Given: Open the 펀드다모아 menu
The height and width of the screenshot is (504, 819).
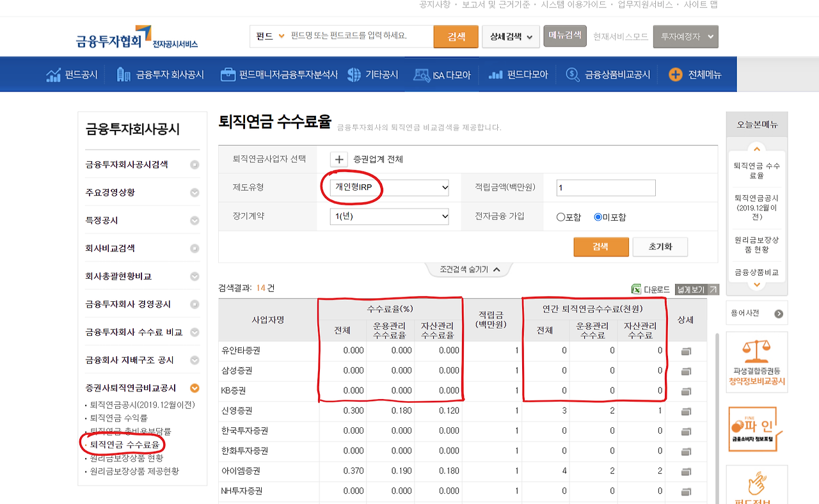Looking at the screenshot, I should (518, 75).
